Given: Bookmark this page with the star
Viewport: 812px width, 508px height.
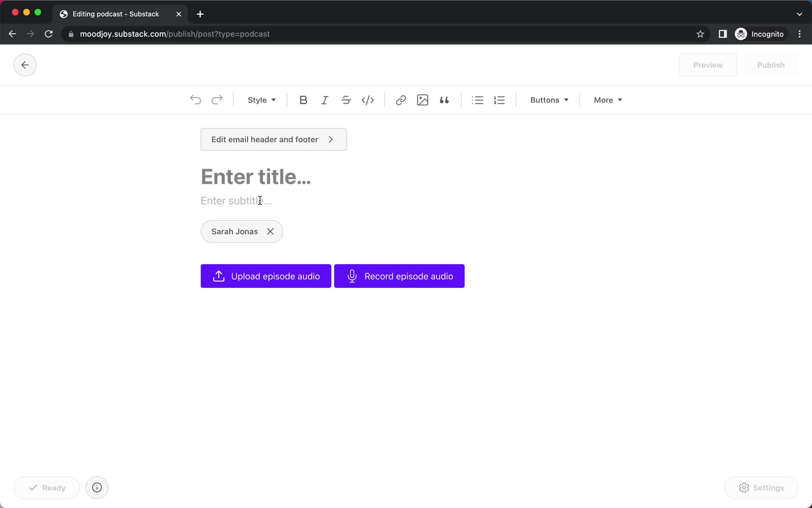Looking at the screenshot, I should [x=700, y=34].
